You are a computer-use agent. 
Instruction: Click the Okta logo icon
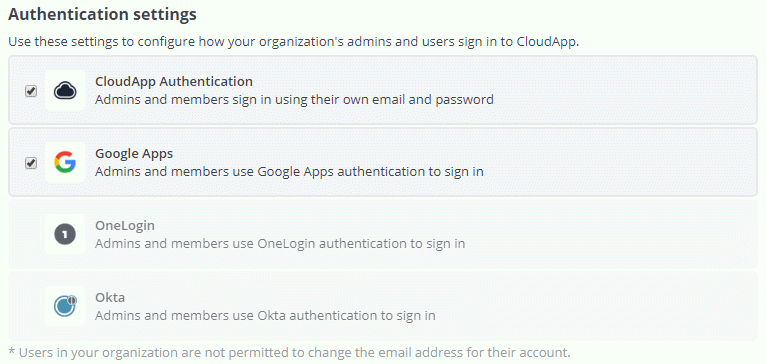[x=65, y=306]
